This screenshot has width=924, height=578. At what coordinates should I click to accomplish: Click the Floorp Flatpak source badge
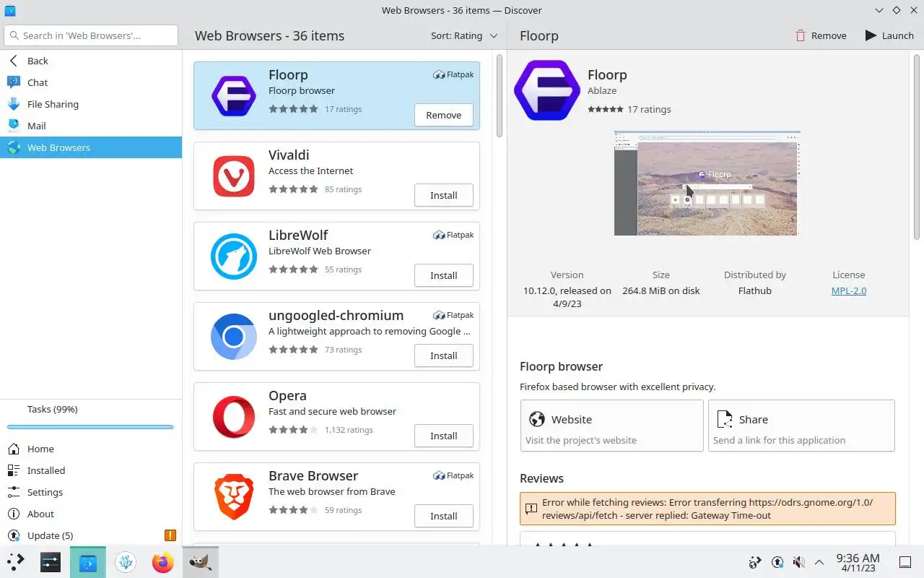coord(453,74)
